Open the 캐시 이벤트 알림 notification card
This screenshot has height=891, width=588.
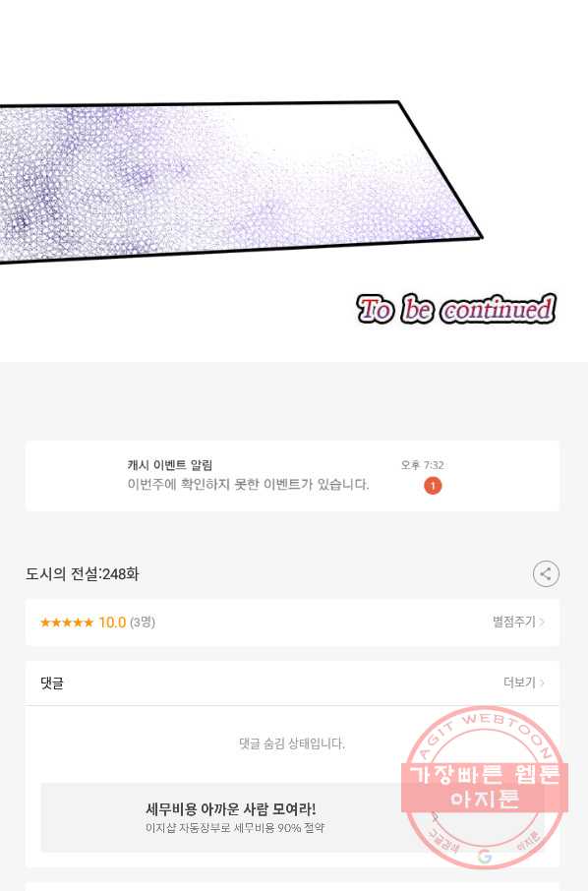293,476
